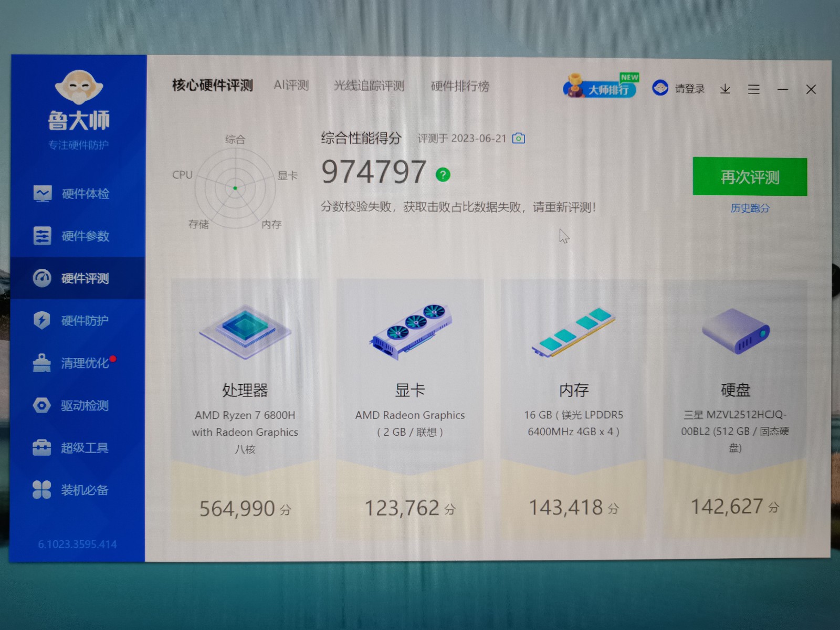
Task: Go to 硬件防护 hardware protection
Action: coord(78,320)
